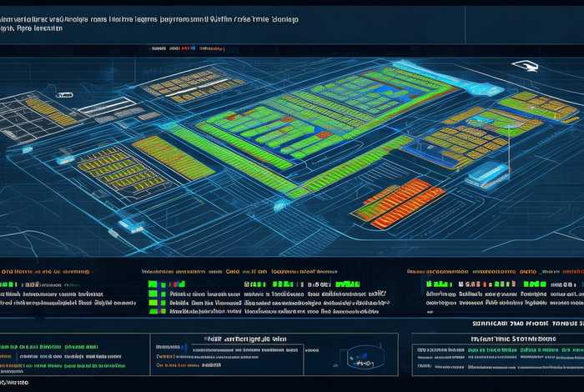Select the orange header of left data section
This screenshot has height=392, width=584.
[46, 271]
